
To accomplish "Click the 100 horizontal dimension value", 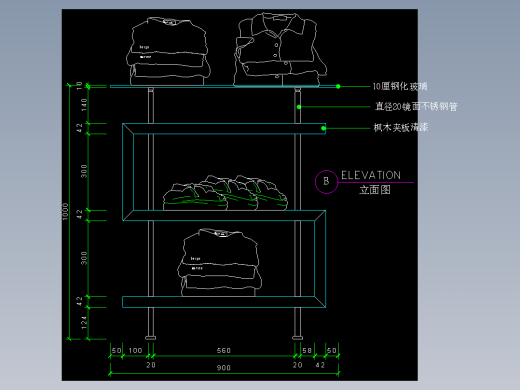I will [135, 350].
